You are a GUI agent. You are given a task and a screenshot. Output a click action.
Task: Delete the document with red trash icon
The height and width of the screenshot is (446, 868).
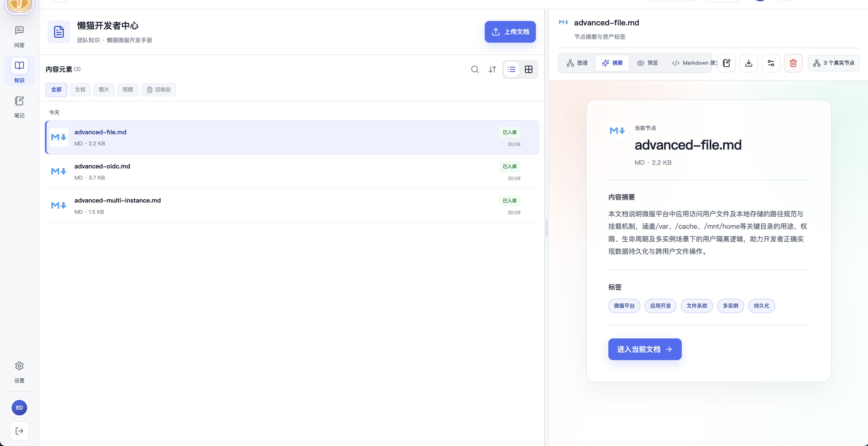[793, 63]
